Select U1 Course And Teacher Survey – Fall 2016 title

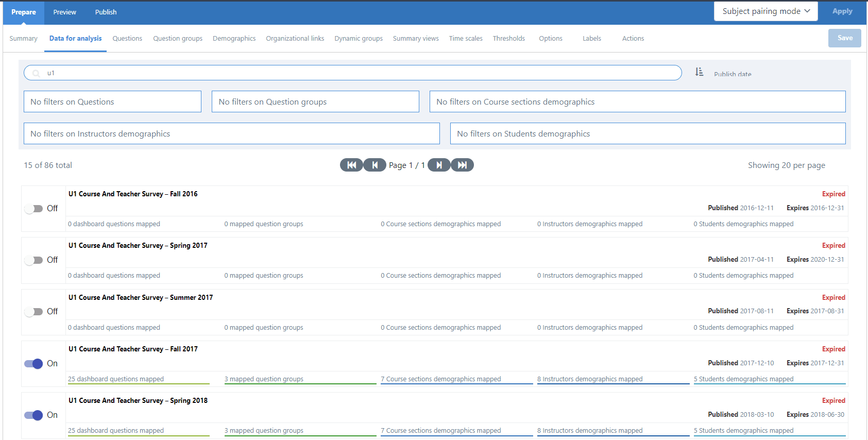[x=133, y=194]
